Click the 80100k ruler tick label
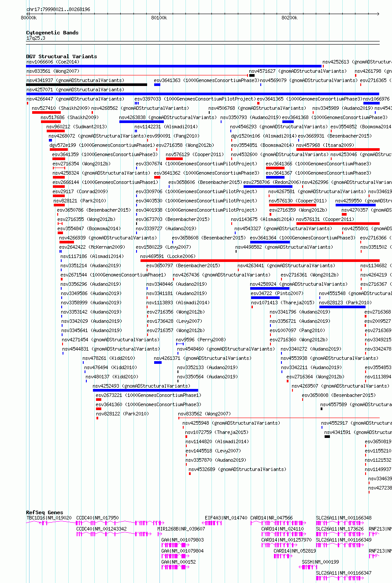This screenshot has height=583, width=392. [x=159, y=18]
